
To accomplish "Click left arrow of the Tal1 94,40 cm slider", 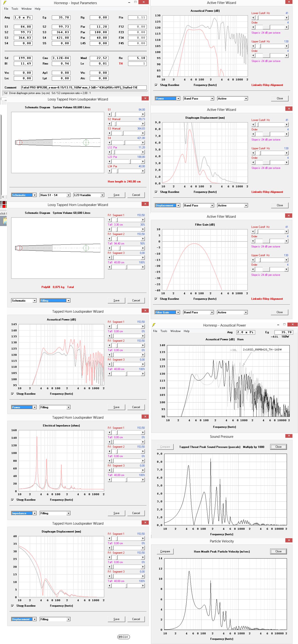I will click(109, 248).
